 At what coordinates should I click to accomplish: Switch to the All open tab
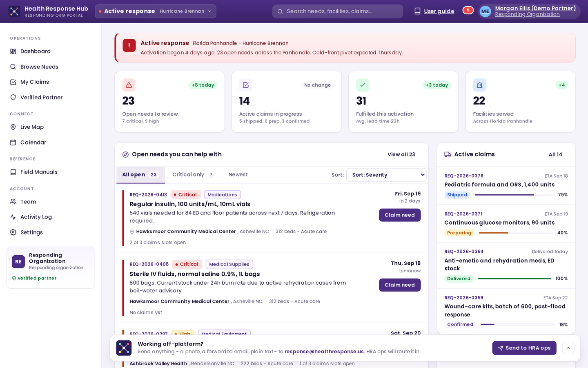coord(140,175)
